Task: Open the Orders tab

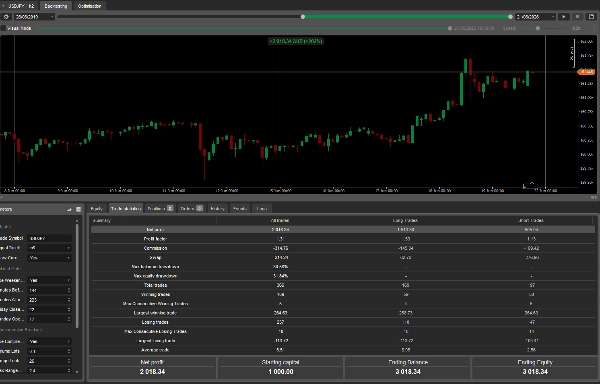Action: pyautogui.click(x=191, y=208)
